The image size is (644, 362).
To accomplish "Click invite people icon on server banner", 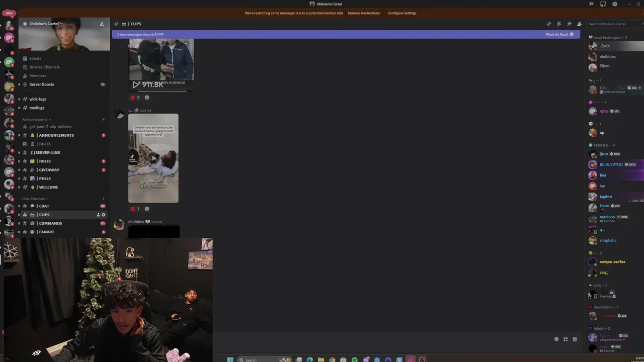I will tap(102, 24).
